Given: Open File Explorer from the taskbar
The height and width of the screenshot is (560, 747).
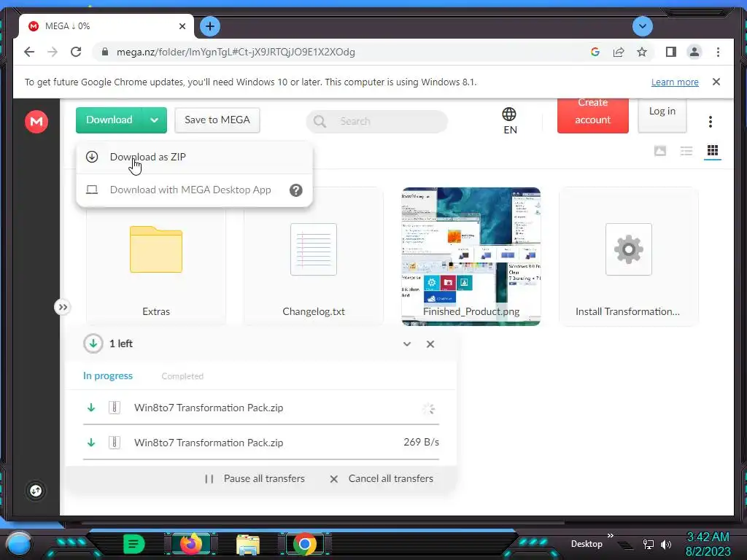Looking at the screenshot, I should point(248,545).
